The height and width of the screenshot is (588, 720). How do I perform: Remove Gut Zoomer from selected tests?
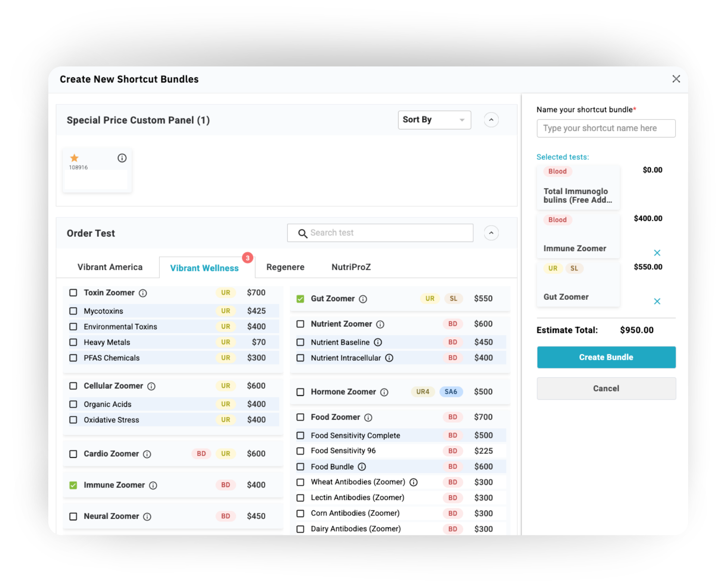(x=657, y=302)
